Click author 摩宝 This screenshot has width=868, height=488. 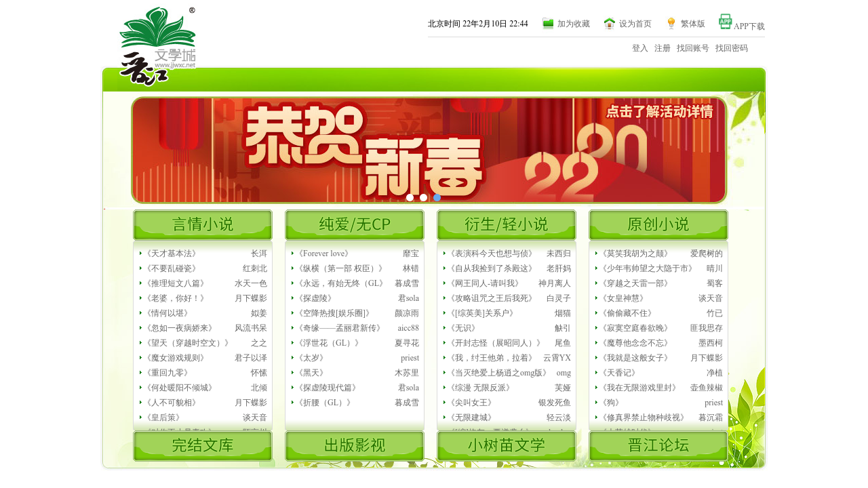coord(411,253)
